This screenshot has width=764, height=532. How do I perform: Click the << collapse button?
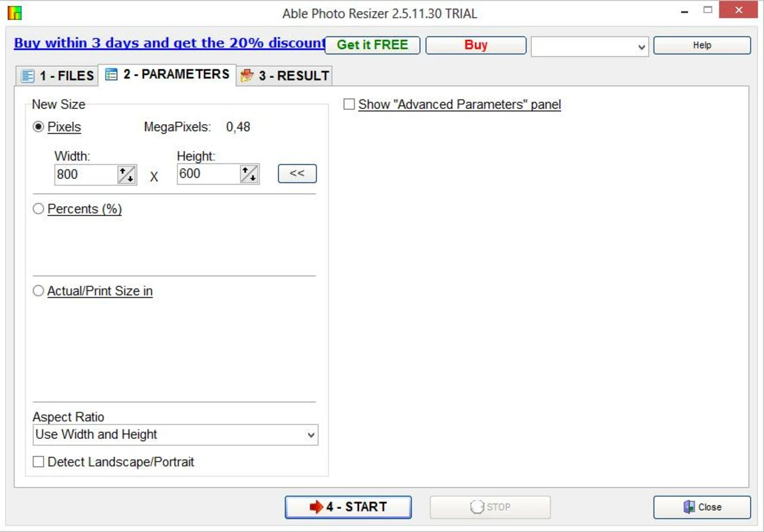coord(297,174)
